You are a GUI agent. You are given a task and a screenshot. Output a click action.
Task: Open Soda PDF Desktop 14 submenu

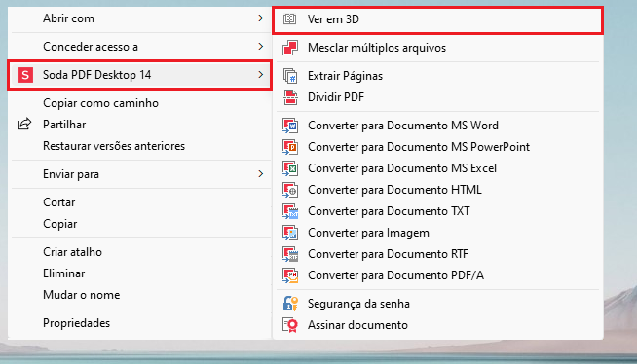pyautogui.click(x=139, y=75)
